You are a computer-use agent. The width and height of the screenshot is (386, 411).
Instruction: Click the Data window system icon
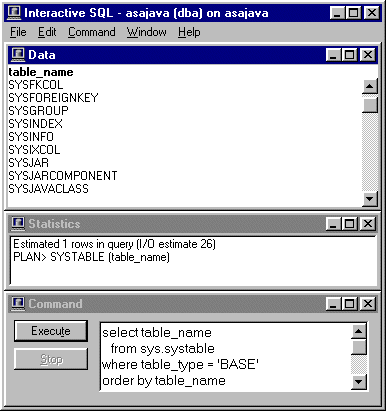tap(18, 55)
